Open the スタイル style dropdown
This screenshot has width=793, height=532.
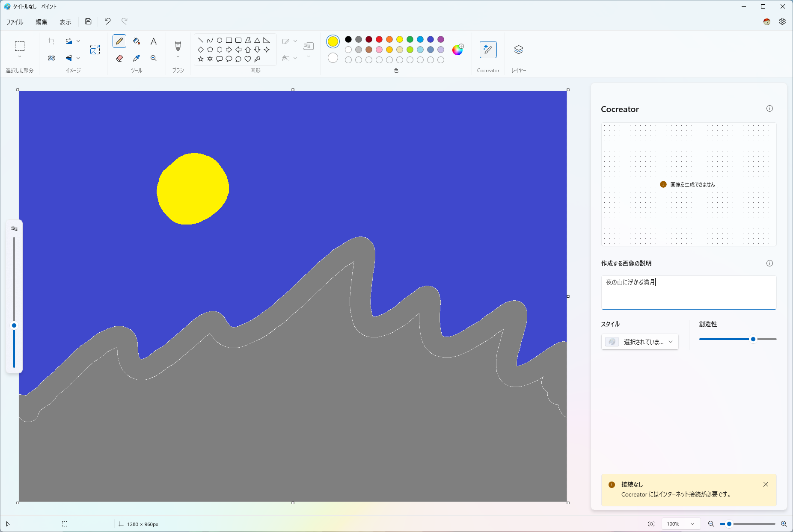(640, 342)
